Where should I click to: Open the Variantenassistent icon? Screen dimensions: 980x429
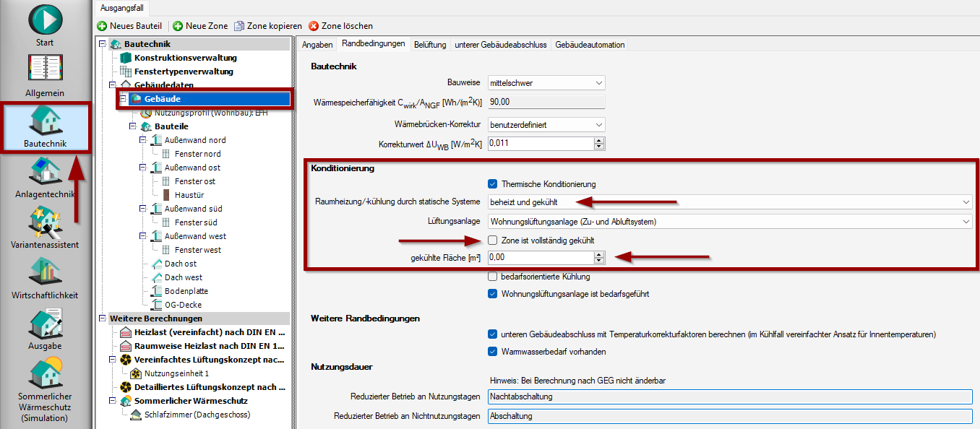pyautogui.click(x=45, y=222)
